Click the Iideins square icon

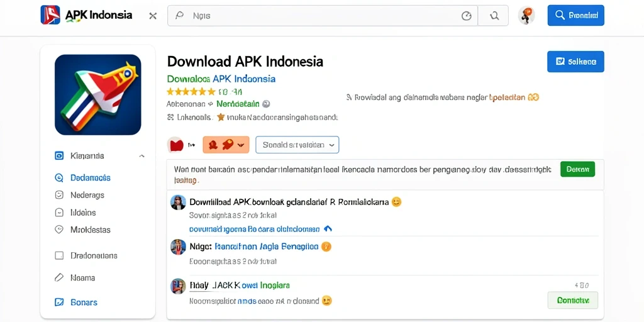pos(59,213)
